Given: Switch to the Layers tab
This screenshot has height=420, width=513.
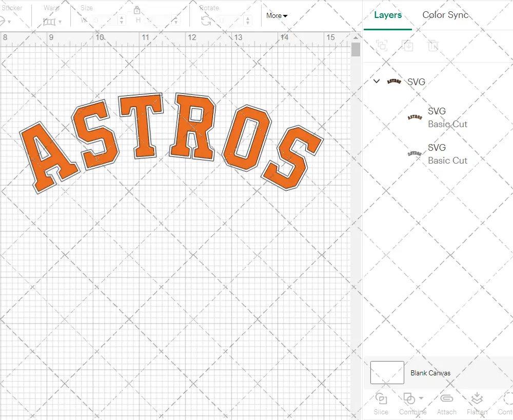Looking at the screenshot, I should [387, 15].
